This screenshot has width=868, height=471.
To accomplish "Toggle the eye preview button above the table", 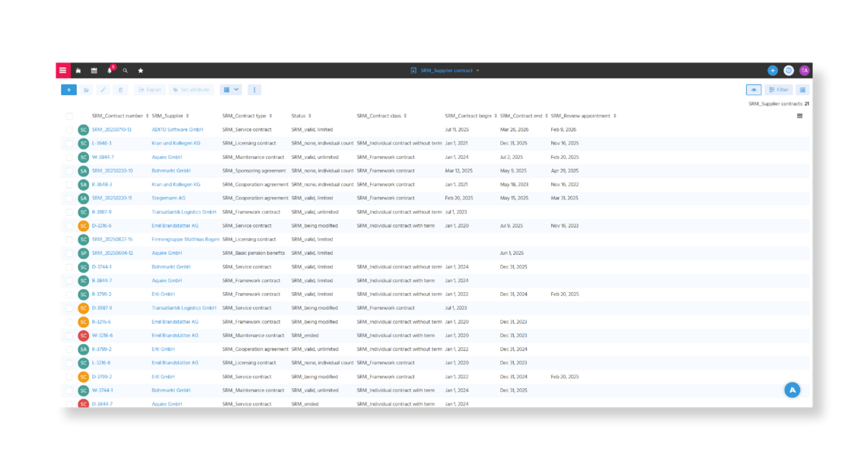I will (753, 89).
